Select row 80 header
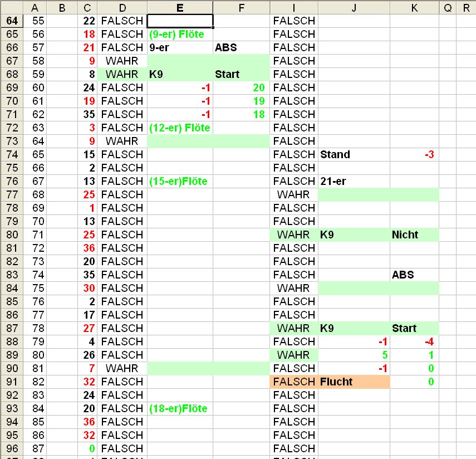The image size is (476, 459). tap(12, 235)
